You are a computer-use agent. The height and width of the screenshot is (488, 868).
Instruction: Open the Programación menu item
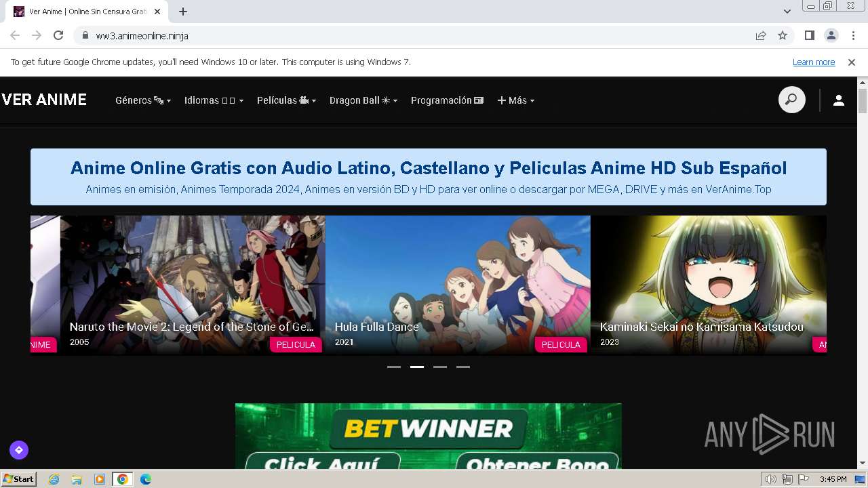(x=447, y=100)
